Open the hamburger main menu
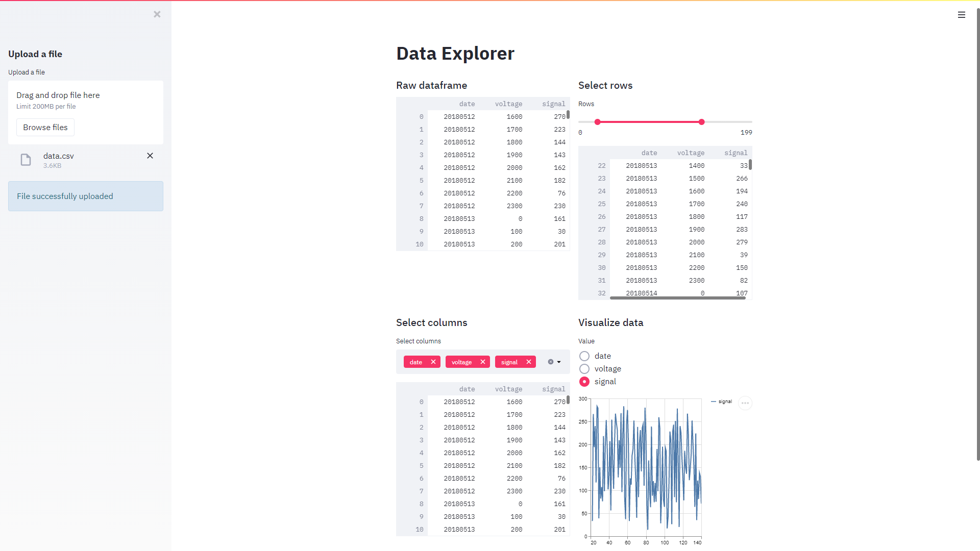The width and height of the screenshot is (980, 551). [x=961, y=15]
